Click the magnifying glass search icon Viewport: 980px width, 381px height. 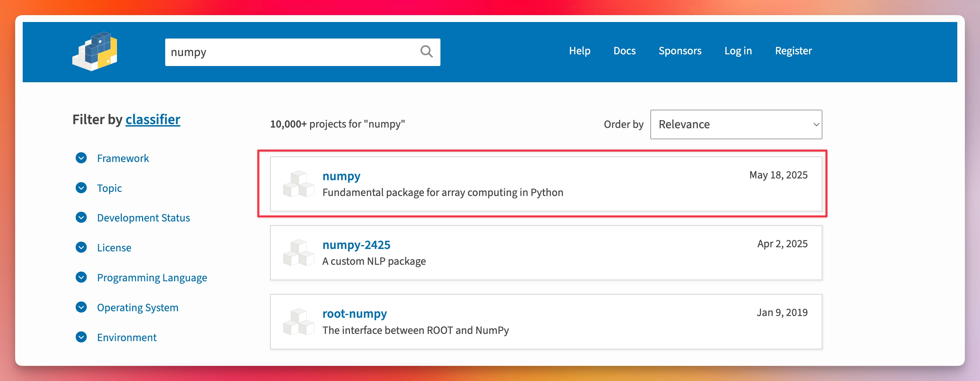coord(426,52)
